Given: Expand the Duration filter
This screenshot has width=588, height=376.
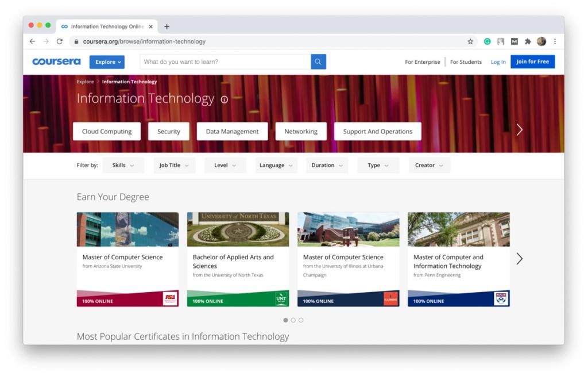Looking at the screenshot, I should pos(327,165).
